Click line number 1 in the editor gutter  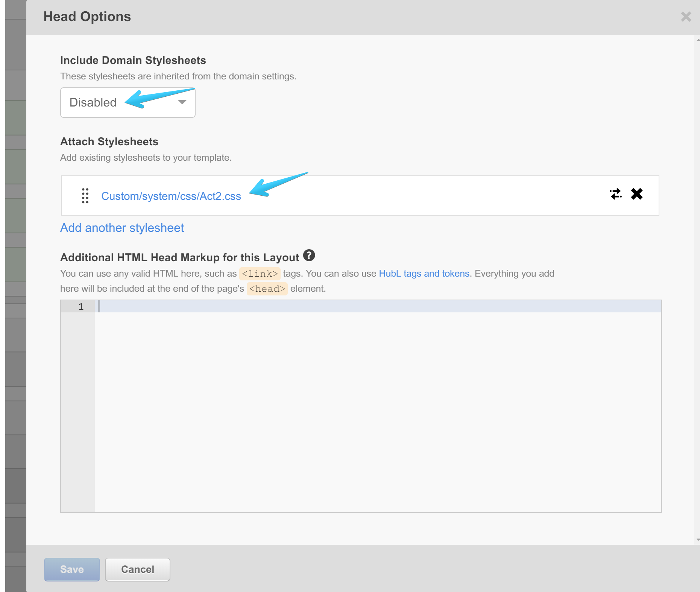[x=81, y=307]
